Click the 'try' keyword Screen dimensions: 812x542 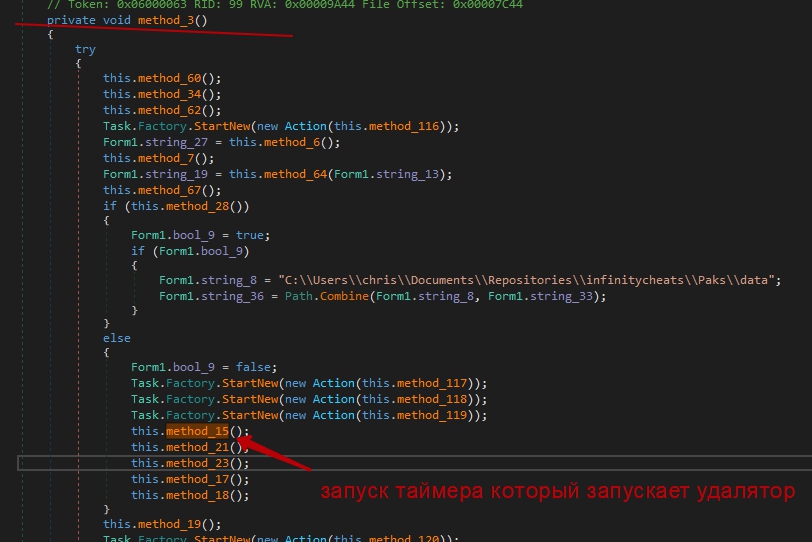point(85,49)
